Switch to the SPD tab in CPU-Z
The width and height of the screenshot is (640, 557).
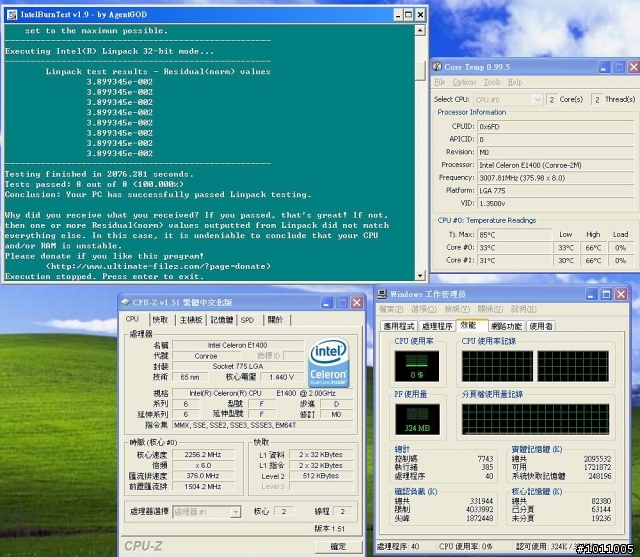click(247, 320)
